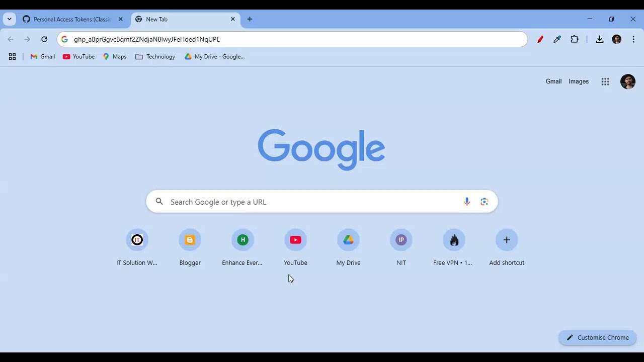Restore down the Chrome window

611,19
